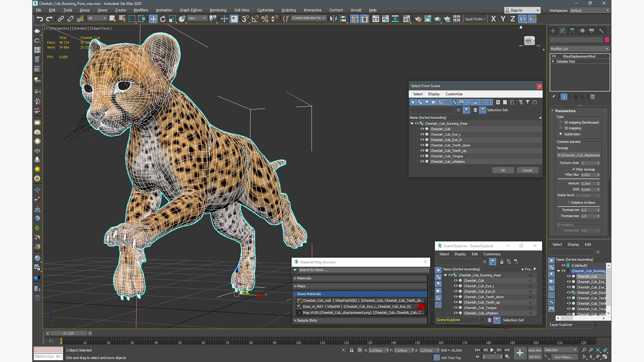This screenshot has height=362, width=644.
Task: Open the Scripting menu
Action: point(288,10)
